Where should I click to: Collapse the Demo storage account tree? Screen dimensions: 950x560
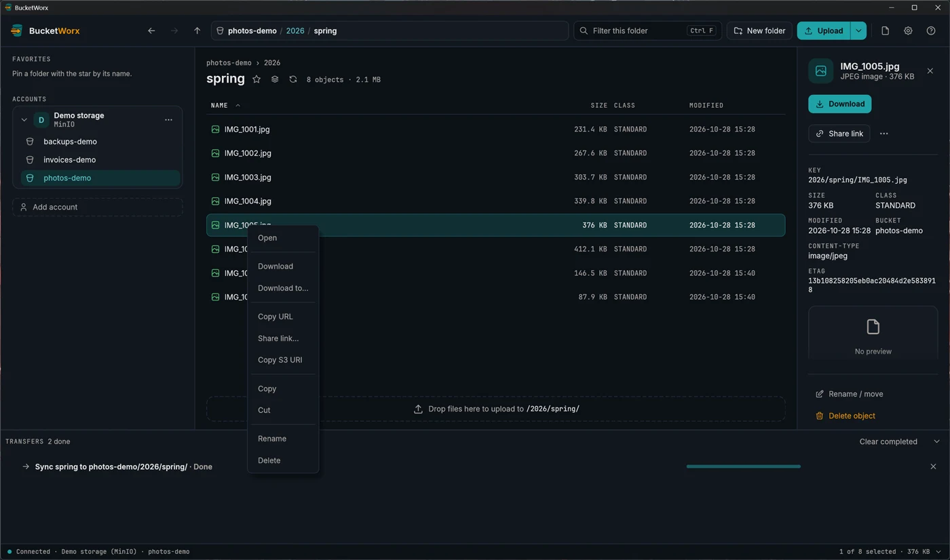tap(24, 120)
